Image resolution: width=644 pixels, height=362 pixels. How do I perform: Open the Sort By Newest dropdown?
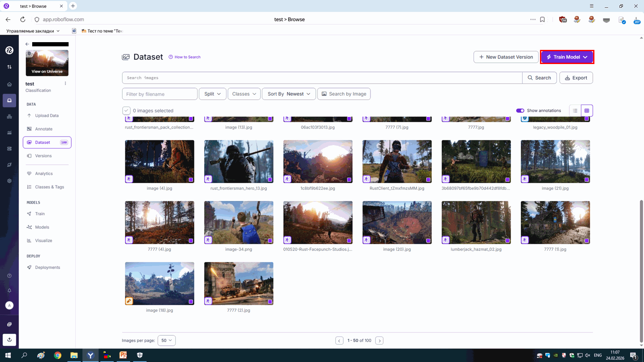tap(289, 94)
